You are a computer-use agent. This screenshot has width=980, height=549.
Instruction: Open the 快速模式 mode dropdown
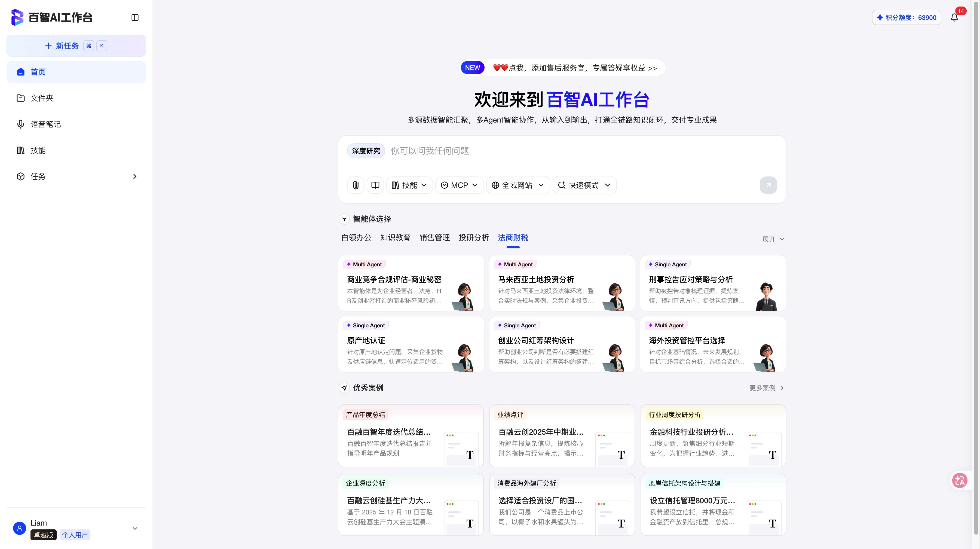584,185
